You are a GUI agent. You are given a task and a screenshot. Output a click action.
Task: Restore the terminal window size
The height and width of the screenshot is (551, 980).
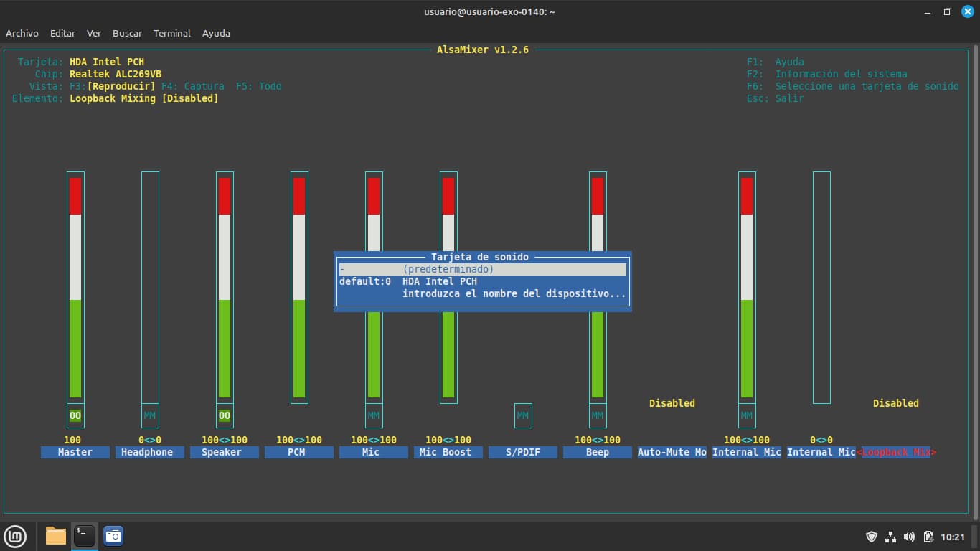947,11
